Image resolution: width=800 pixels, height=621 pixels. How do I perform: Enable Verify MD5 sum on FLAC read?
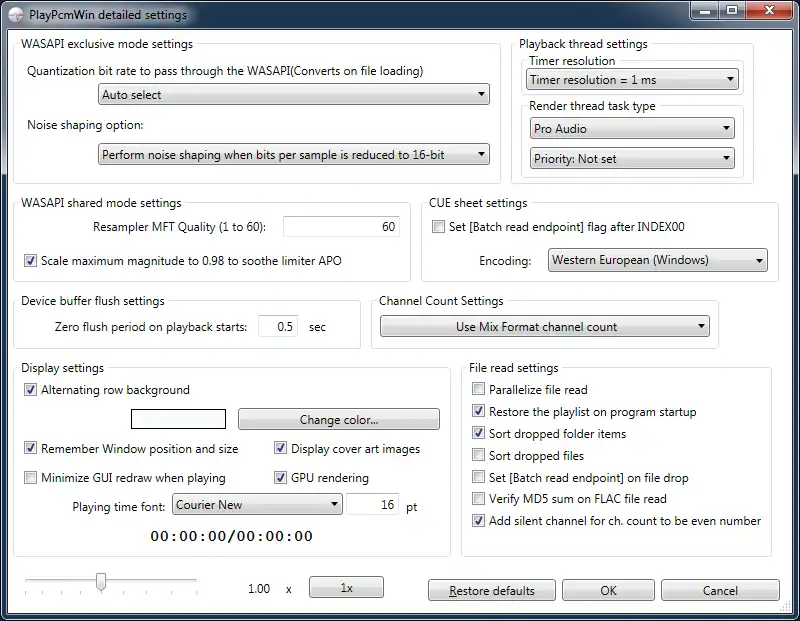(479, 499)
